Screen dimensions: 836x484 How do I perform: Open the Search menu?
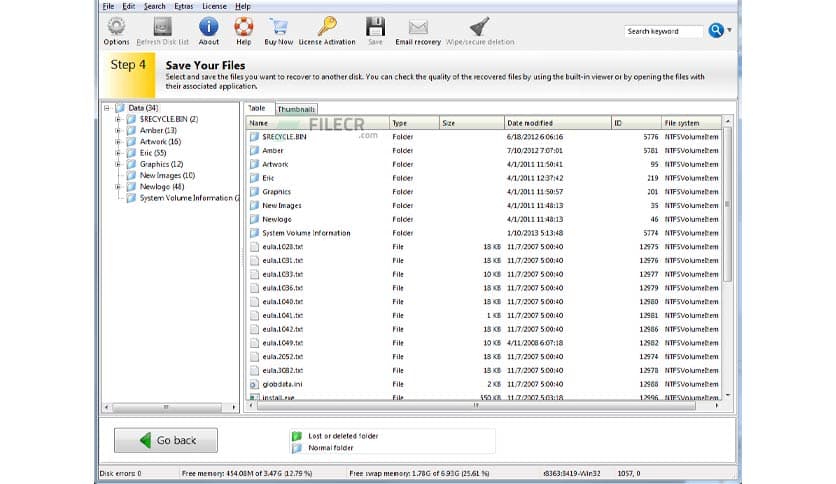pyautogui.click(x=155, y=6)
